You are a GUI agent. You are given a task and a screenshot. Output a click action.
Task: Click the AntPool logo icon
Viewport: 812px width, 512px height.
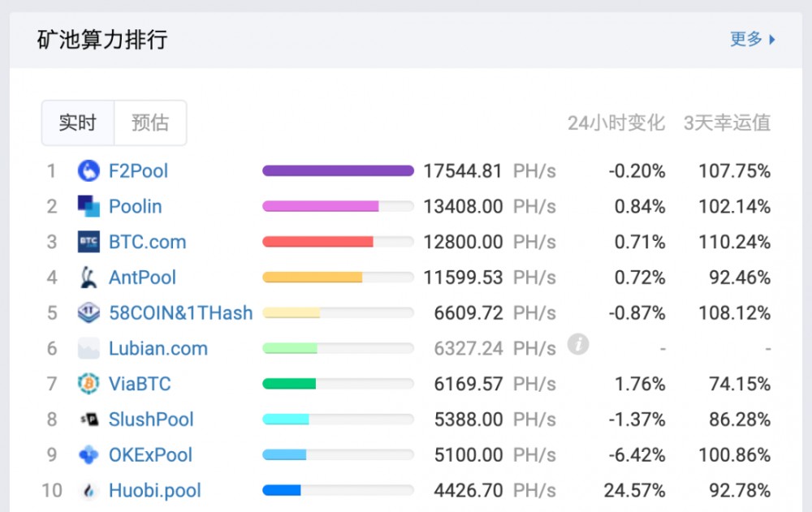pyautogui.click(x=89, y=278)
